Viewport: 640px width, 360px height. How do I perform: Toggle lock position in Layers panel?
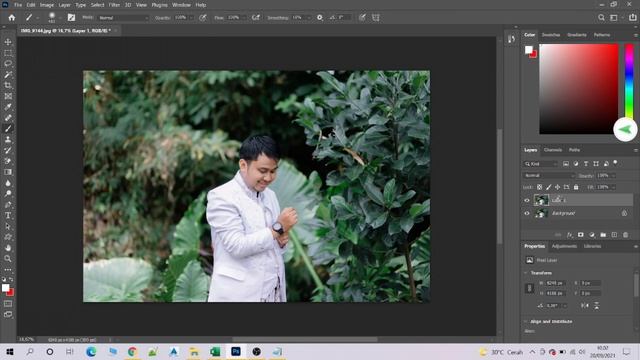(558, 187)
